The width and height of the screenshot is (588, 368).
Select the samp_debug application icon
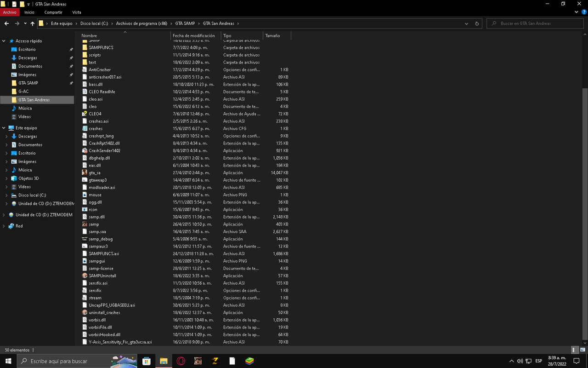85,239
